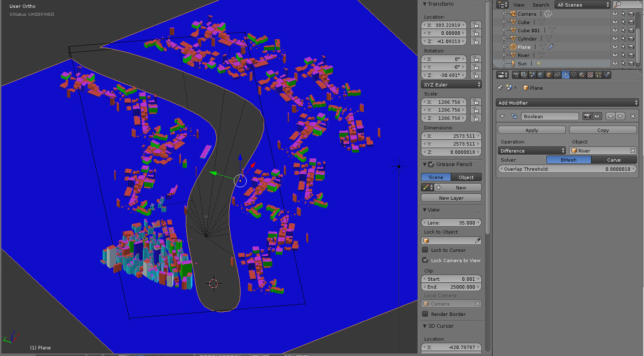Click Apply on the Boolean modifier
Image resolution: width=644 pixels, height=356 pixels.
pos(532,130)
